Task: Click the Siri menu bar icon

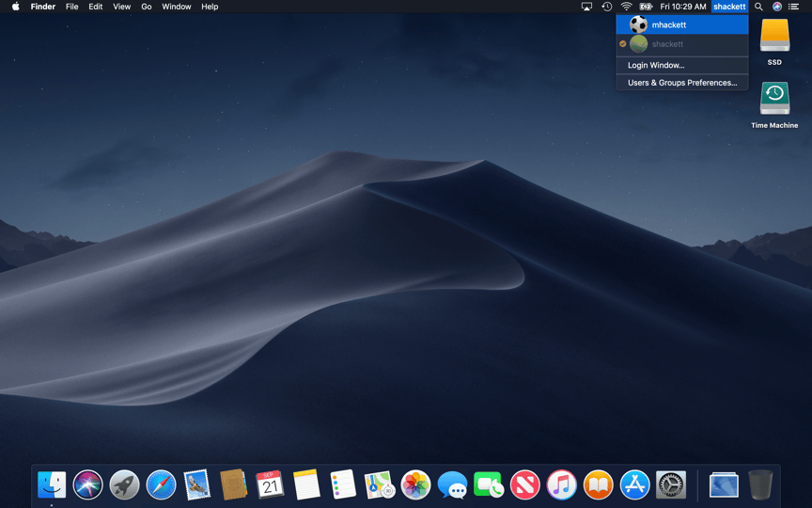Action: tap(777, 7)
